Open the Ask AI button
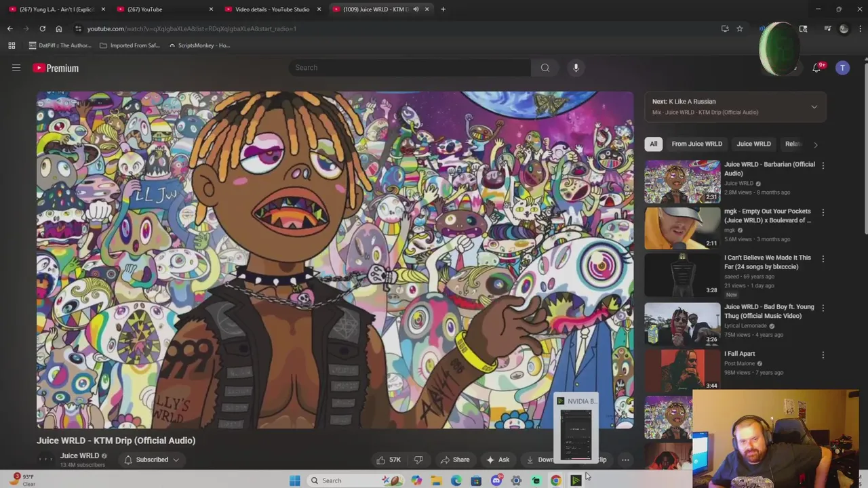Viewport: 868px width, 488px height. (x=498, y=460)
